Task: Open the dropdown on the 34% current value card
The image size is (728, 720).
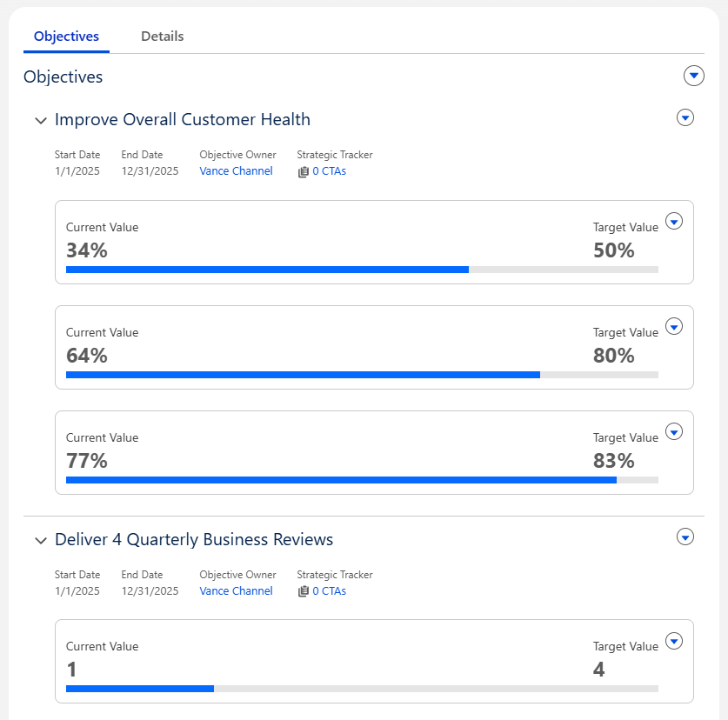Action: (673, 221)
